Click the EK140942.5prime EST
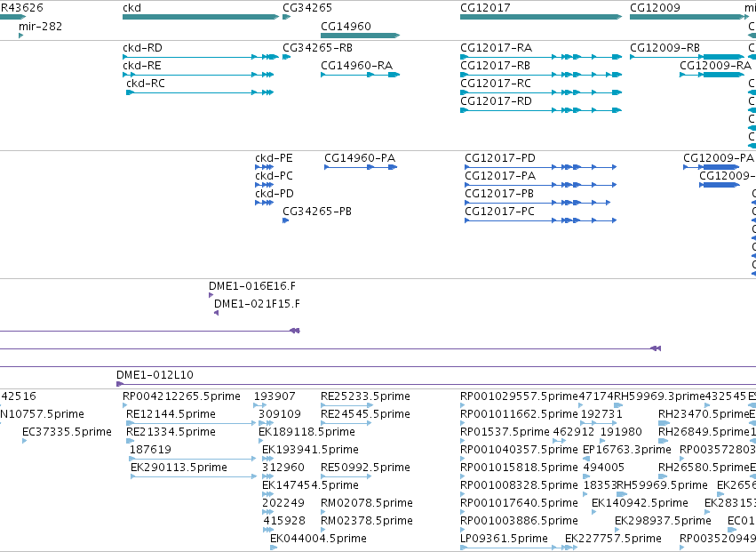756x552 pixels. [x=594, y=512]
